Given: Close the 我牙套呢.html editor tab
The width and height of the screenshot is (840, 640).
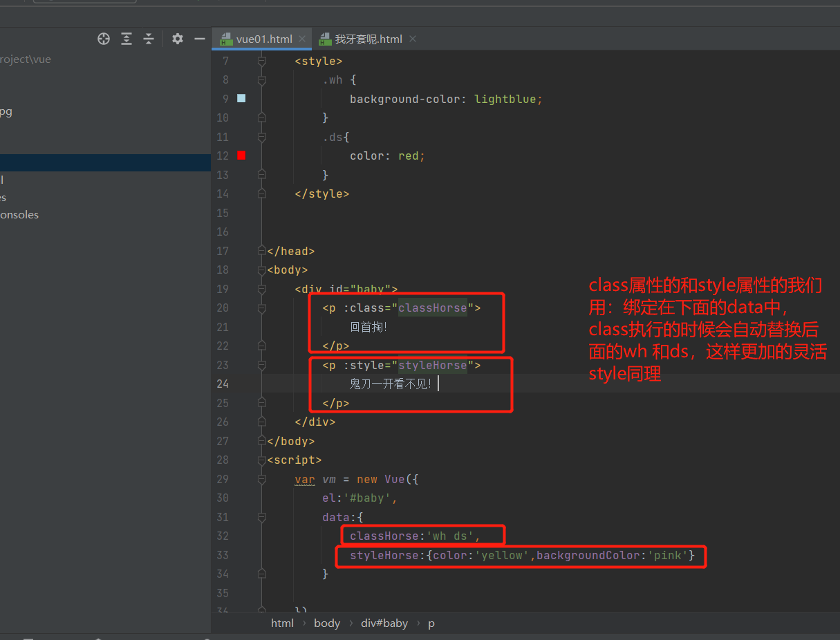Looking at the screenshot, I should (x=413, y=39).
